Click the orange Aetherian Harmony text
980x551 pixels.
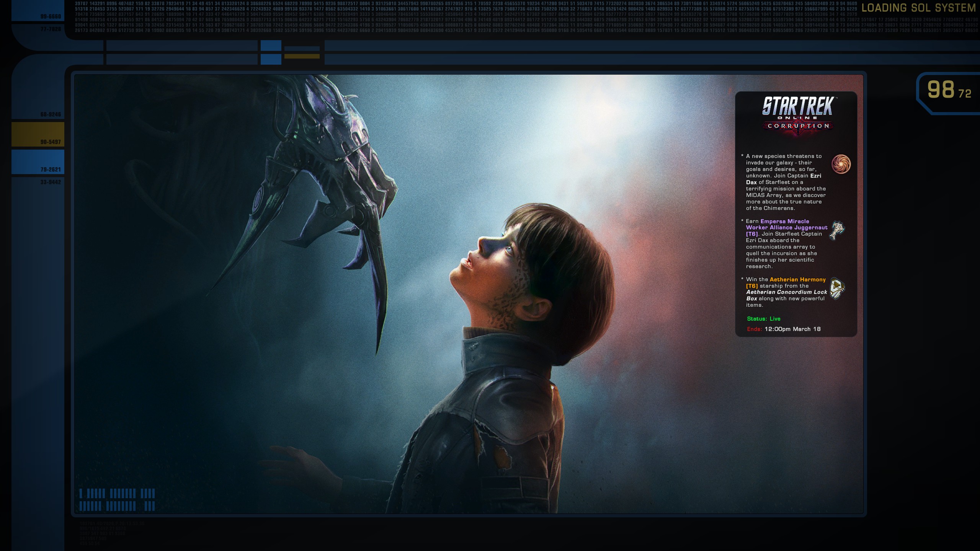(x=797, y=280)
